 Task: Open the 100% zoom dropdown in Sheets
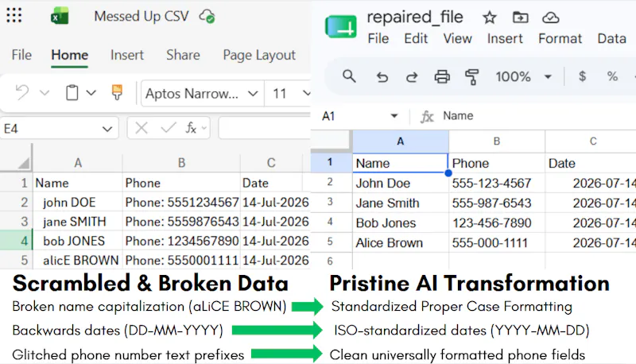point(548,76)
